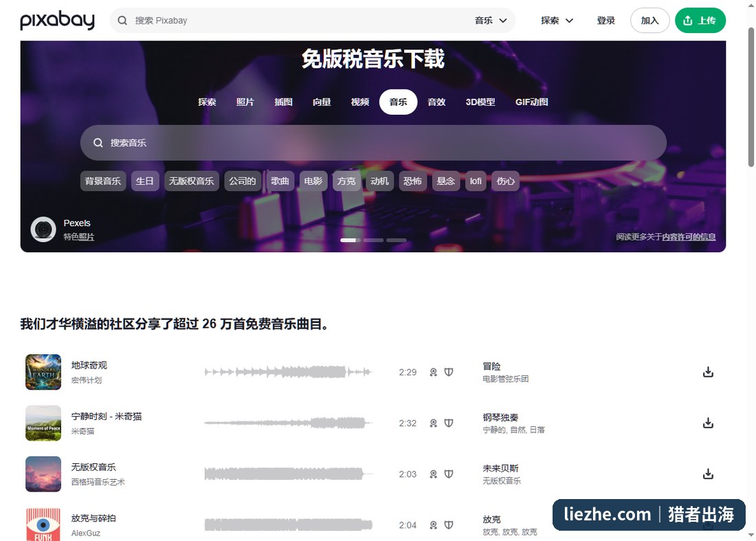The height and width of the screenshot is (541, 756).
Task: Open the 内容许可的信息 link
Action: [689, 236]
